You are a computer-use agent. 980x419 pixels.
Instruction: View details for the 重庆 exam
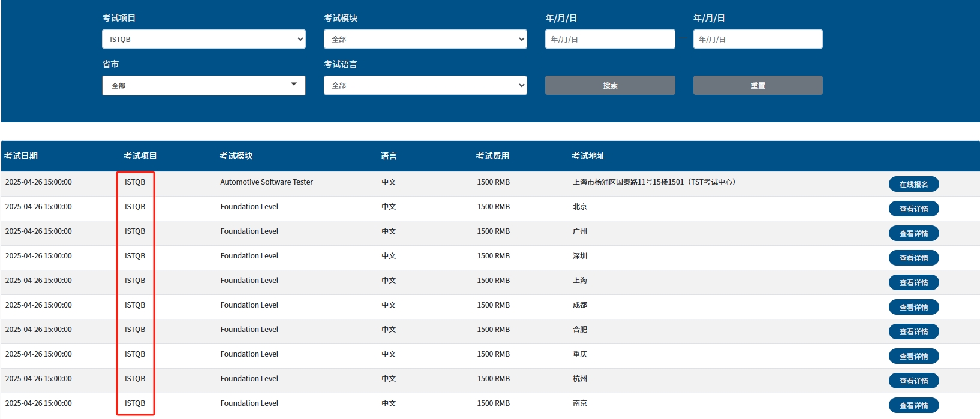(x=913, y=356)
